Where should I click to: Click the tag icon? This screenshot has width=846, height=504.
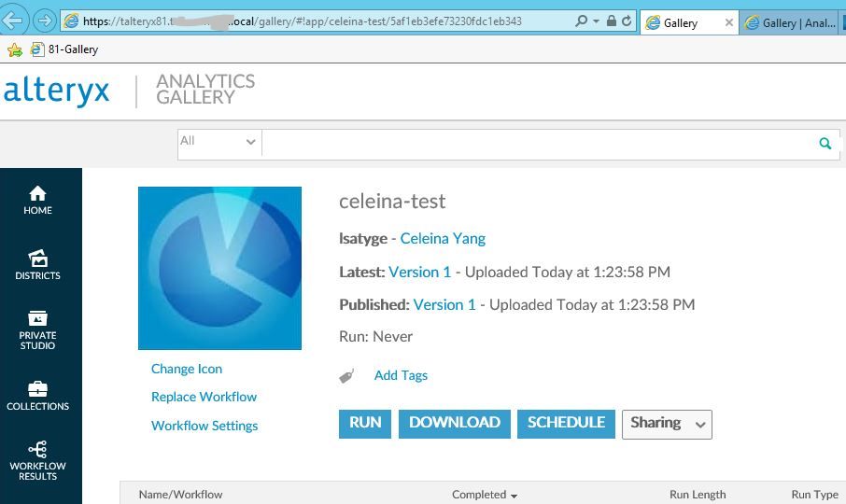tap(346, 376)
